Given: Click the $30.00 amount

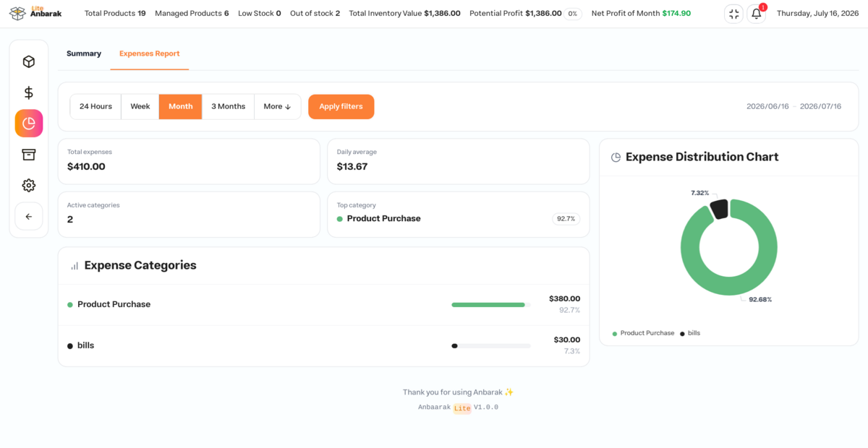Looking at the screenshot, I should (x=567, y=340).
